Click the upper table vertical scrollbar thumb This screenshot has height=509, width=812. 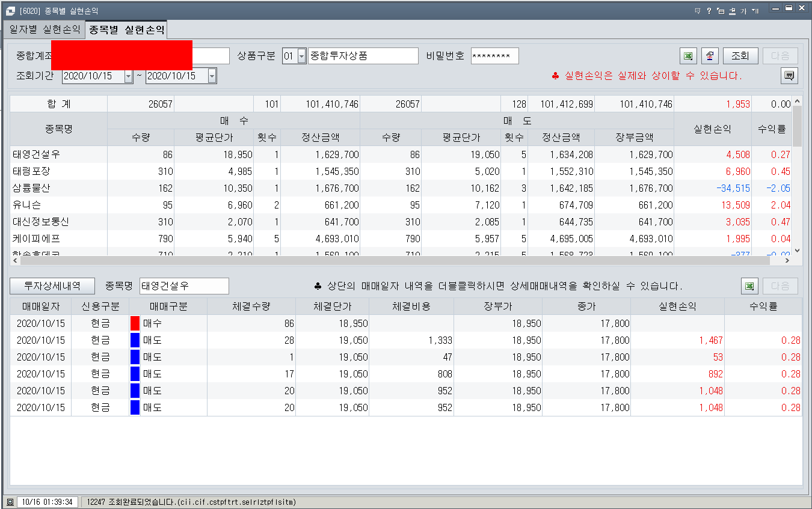(797, 126)
